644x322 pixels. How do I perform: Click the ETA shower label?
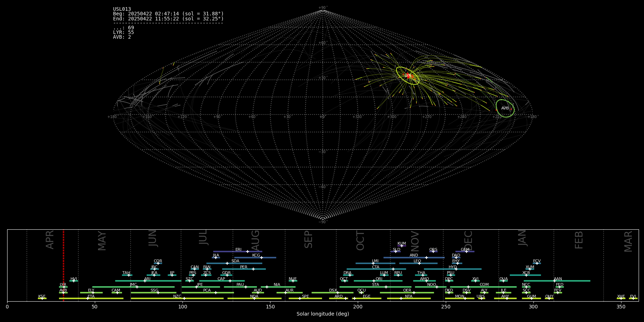91,297
